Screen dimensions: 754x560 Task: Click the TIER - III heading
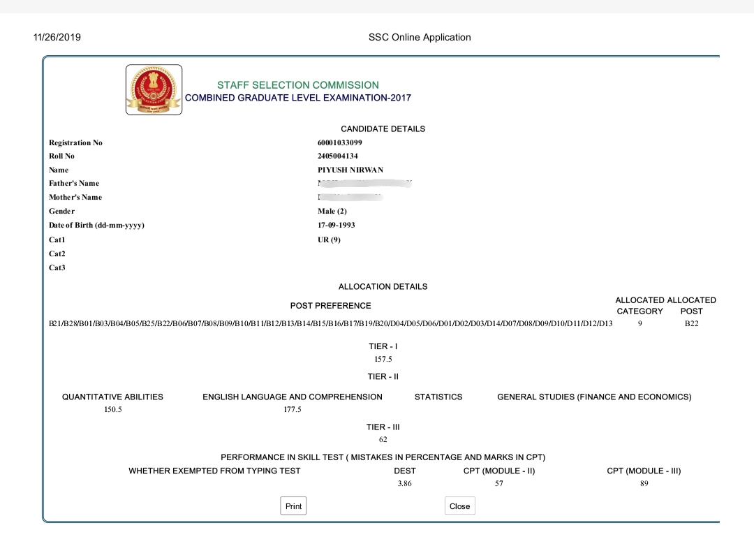383,427
